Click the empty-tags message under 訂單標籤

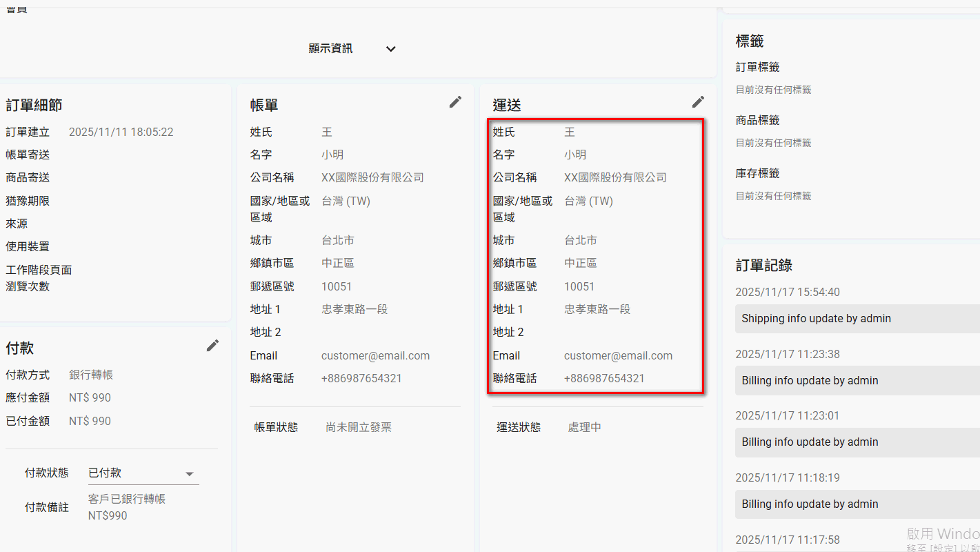774,90
